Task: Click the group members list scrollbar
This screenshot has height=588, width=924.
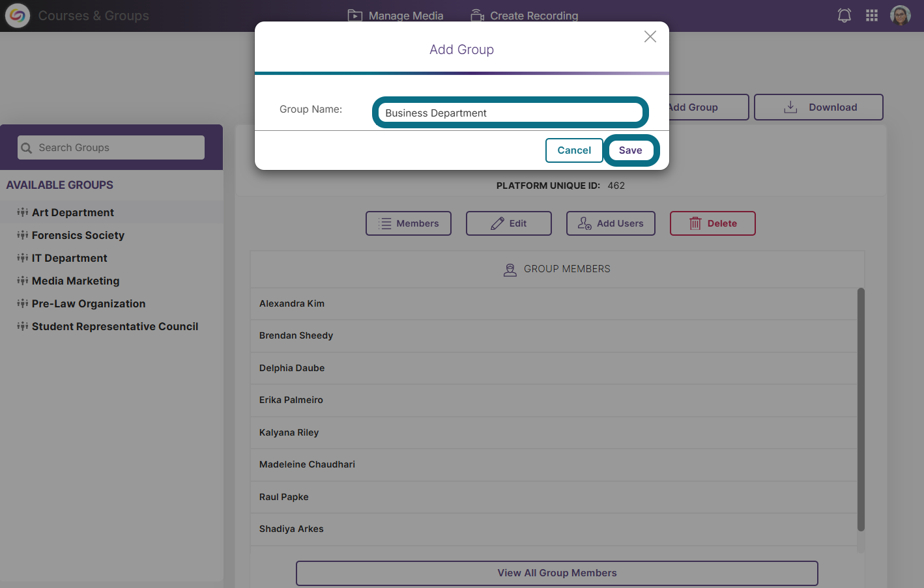Action: point(861,410)
